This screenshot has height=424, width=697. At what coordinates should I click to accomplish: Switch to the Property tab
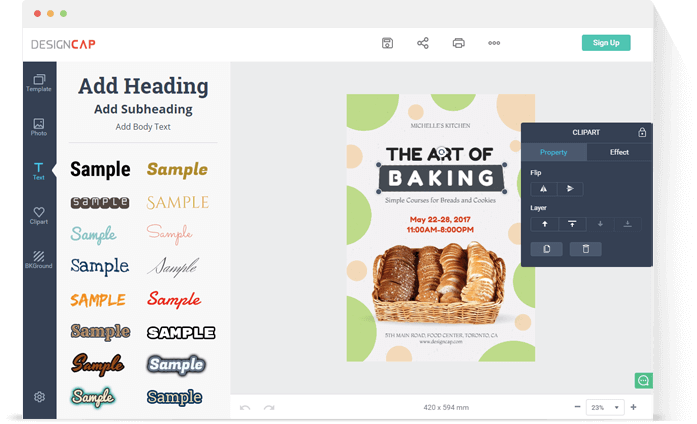(553, 152)
